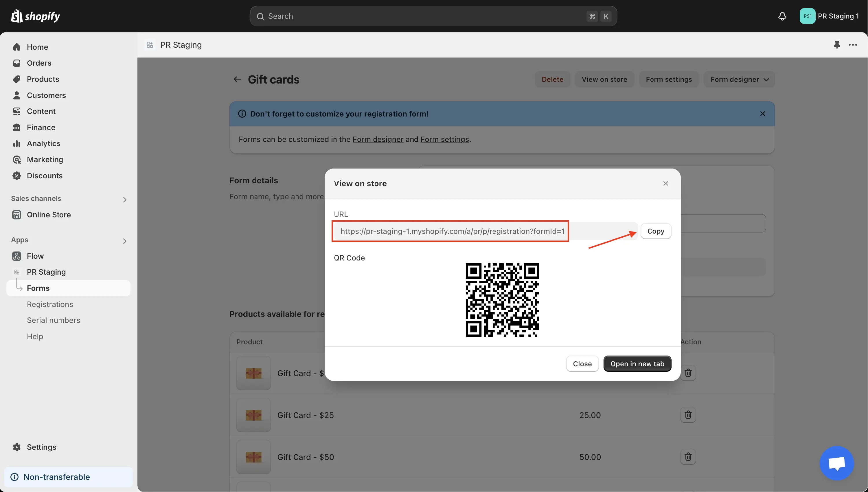Click the Shopify logo
The height and width of the screenshot is (492, 868).
tap(36, 16)
